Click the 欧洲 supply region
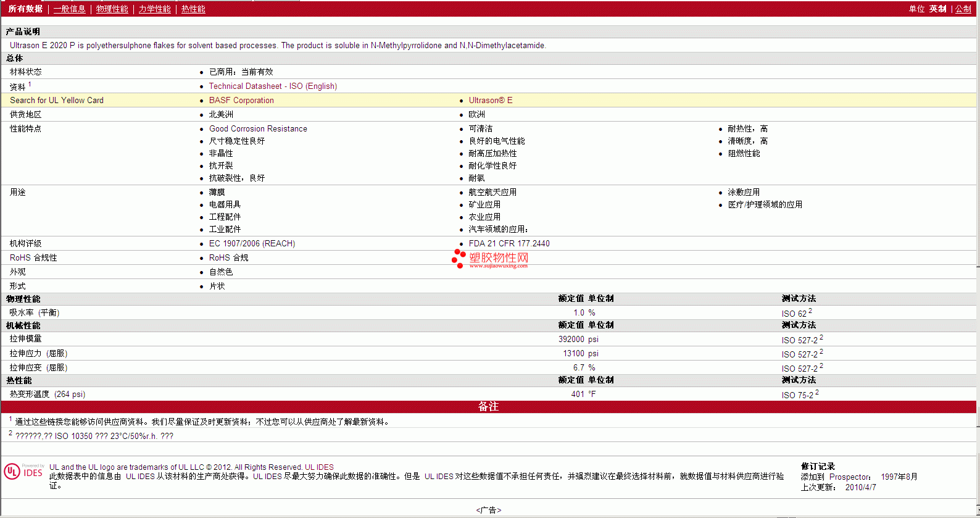This screenshot has width=980, height=518. (477, 114)
